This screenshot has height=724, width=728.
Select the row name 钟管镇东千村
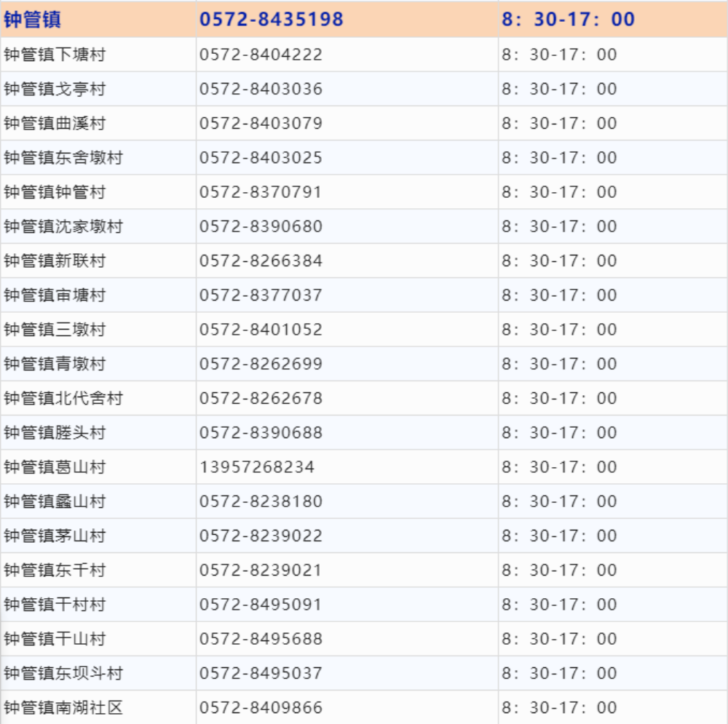55,570
